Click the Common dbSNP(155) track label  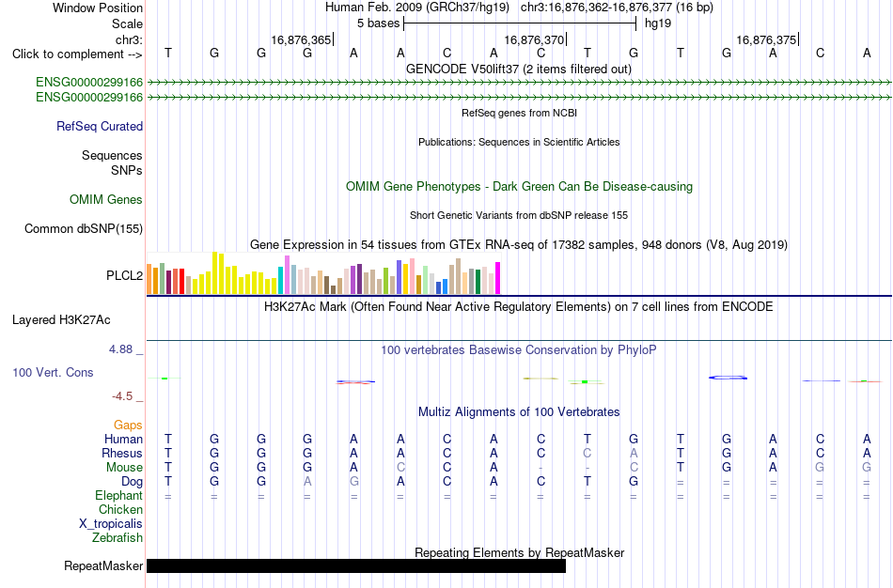coord(84,229)
